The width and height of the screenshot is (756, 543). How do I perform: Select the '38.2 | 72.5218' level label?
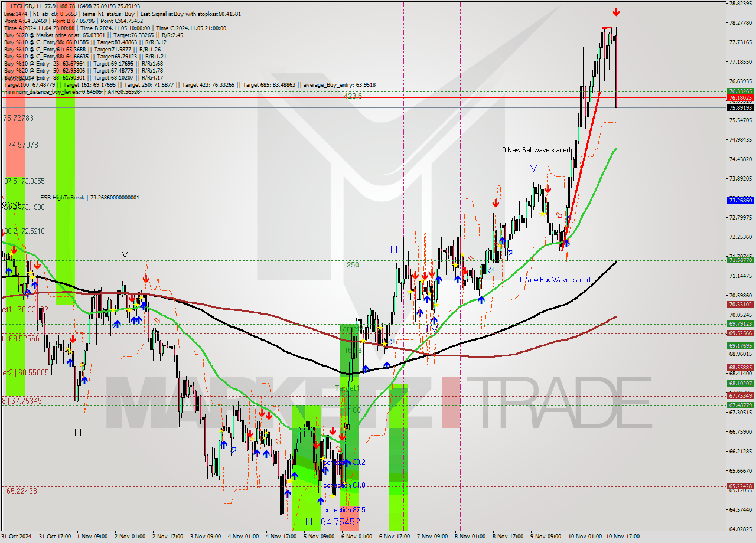pos(24,231)
